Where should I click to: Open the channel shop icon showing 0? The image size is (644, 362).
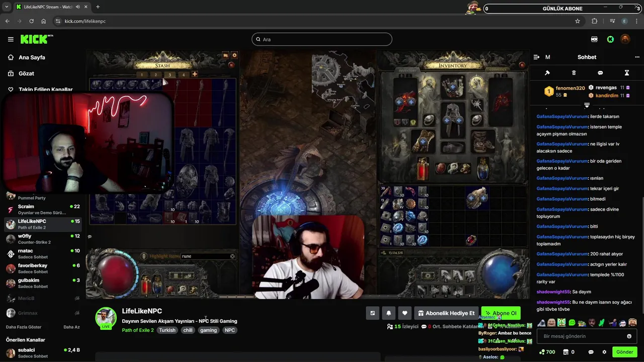pos(569,352)
